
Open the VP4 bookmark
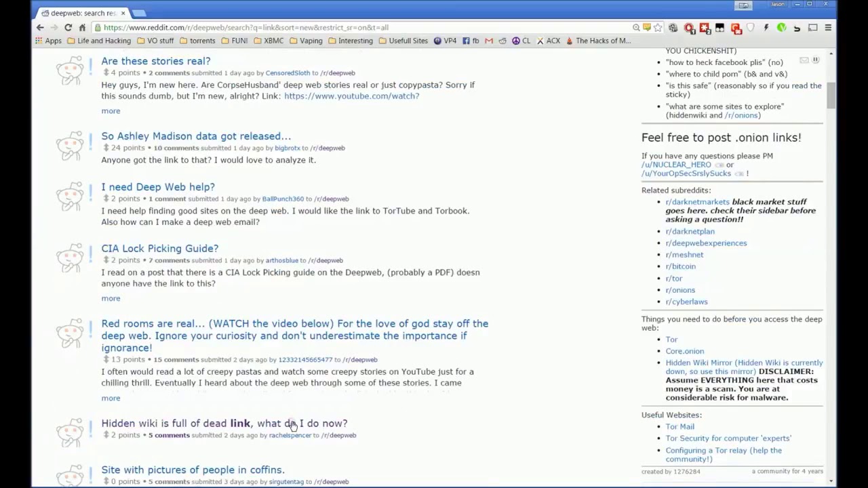pyautogui.click(x=445, y=41)
